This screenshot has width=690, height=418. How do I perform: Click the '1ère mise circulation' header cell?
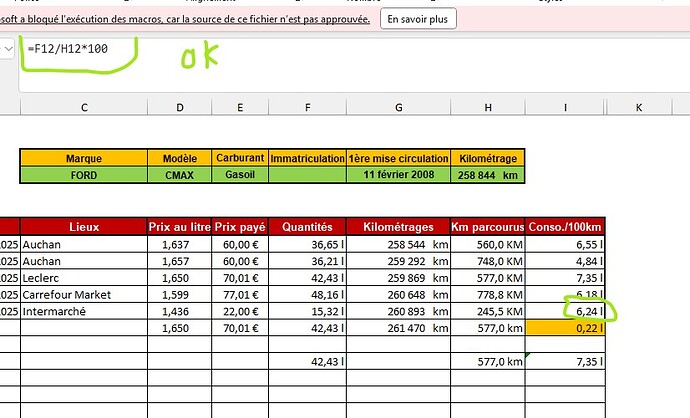click(x=399, y=158)
